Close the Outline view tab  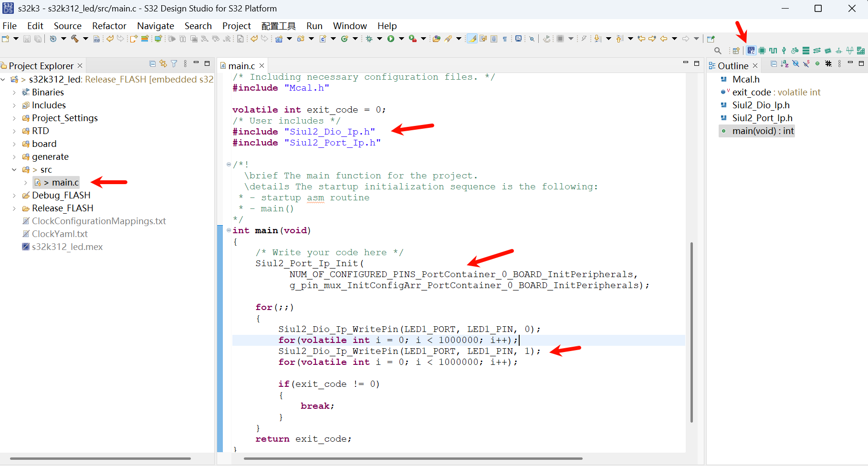point(755,66)
